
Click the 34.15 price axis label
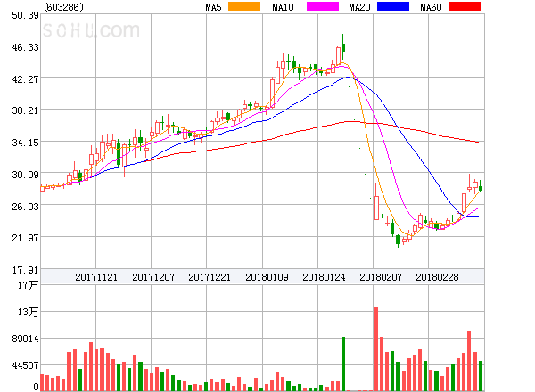(25, 143)
